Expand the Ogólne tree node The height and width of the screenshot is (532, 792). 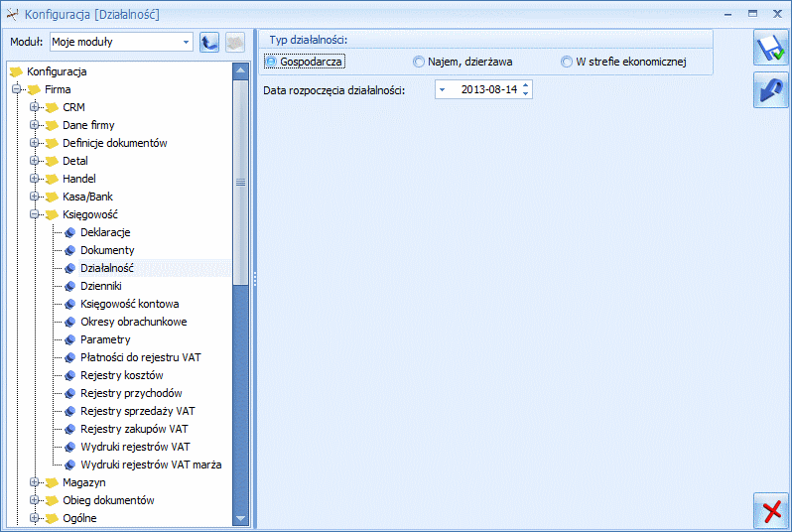35,518
